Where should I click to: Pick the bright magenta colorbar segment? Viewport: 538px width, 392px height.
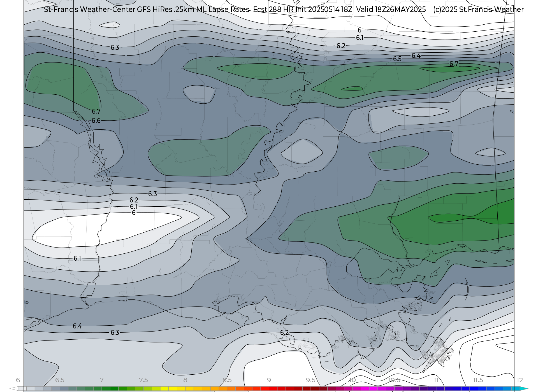click(x=373, y=389)
